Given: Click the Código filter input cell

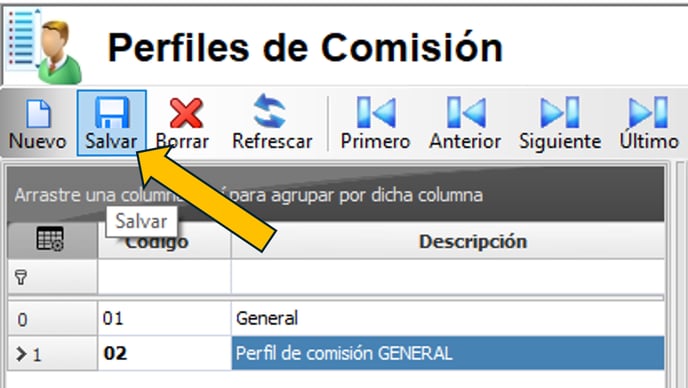Looking at the screenshot, I should click(x=165, y=277).
